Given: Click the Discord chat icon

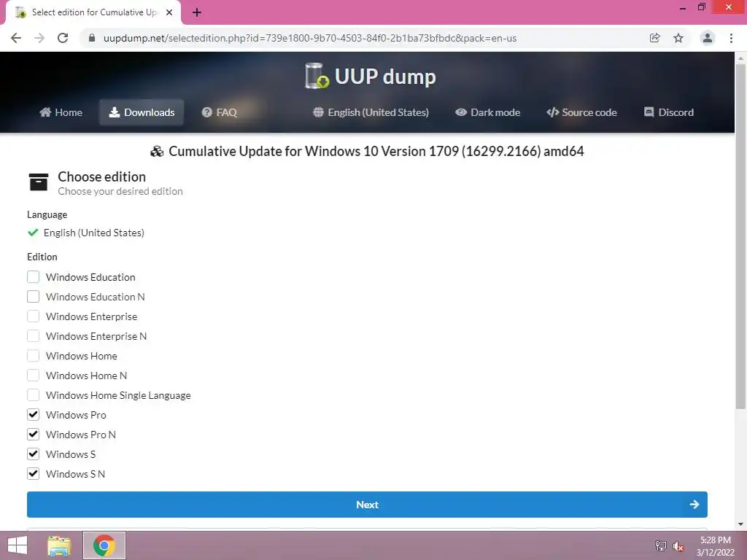Looking at the screenshot, I should point(649,112).
